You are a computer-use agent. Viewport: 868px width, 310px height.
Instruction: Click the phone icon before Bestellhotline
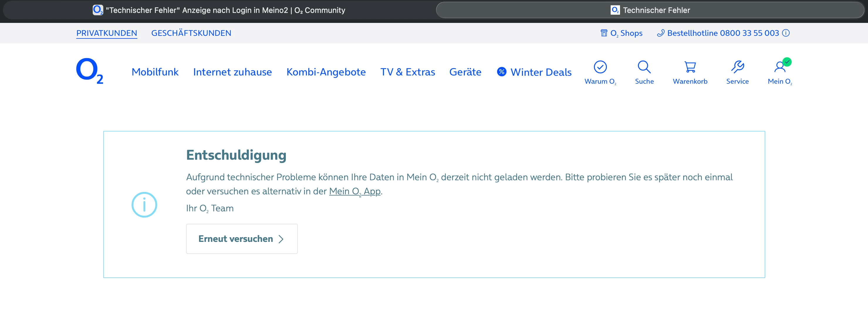(x=661, y=33)
